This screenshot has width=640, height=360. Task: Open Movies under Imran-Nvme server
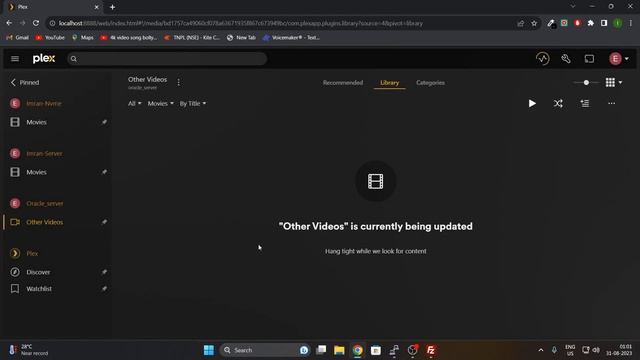(36, 122)
